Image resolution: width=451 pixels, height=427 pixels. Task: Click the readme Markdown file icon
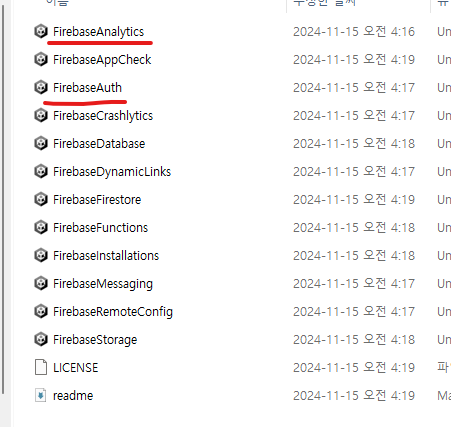(41, 395)
